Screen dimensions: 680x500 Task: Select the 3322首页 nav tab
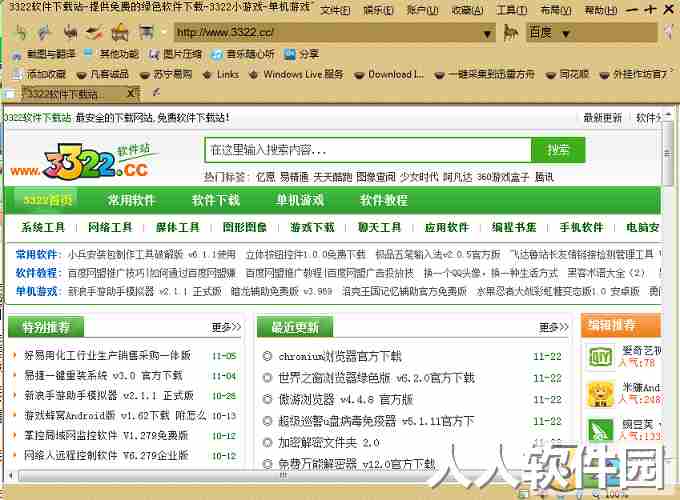47,200
